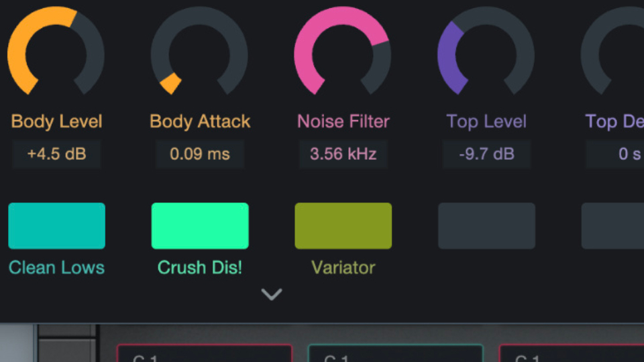Screen dimensions: 644x362
Task: Toggle the green Crush Dis! pad
Action: tap(200, 226)
